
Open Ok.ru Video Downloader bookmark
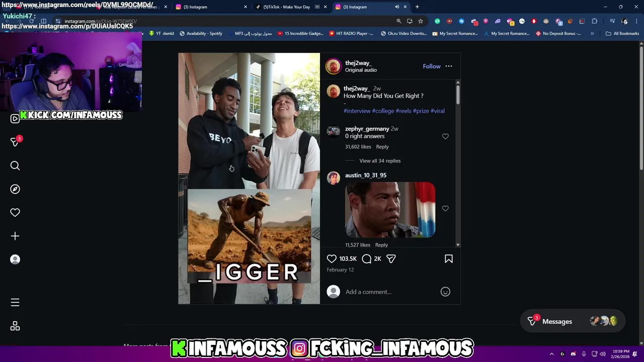tap(404, 34)
